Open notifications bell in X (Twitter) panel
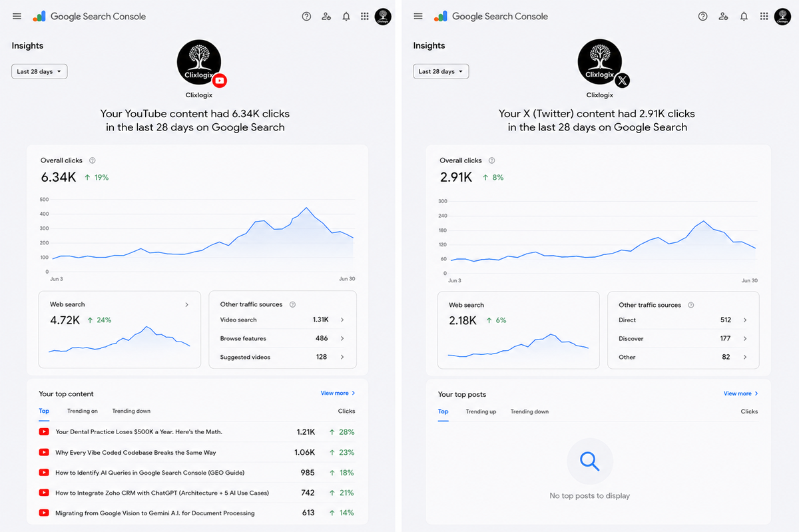 click(744, 17)
